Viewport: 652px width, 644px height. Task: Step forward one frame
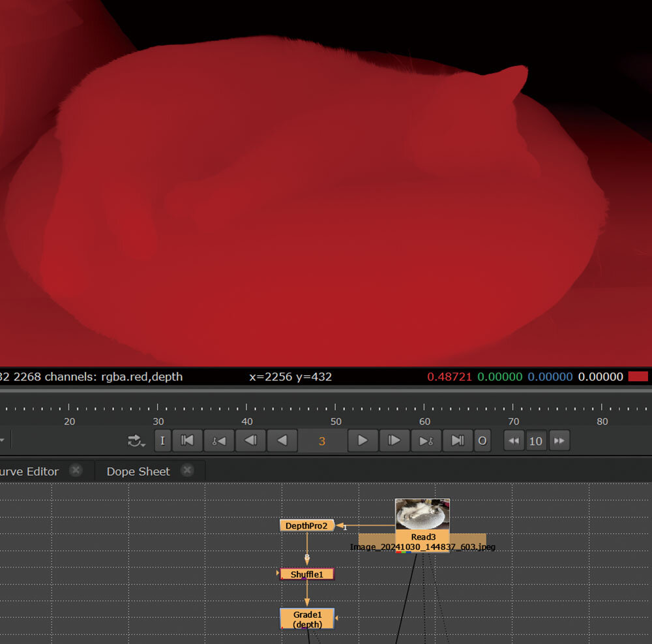(x=394, y=441)
